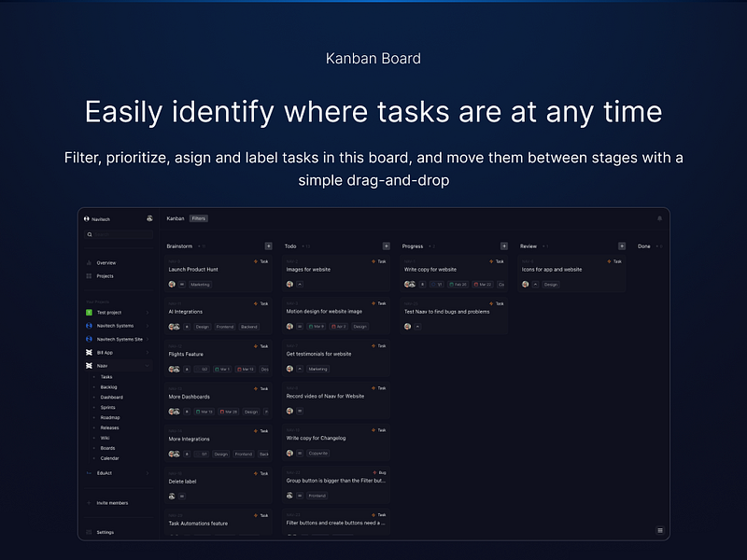Go to Overview in the sidebar
Screen dimensions: 747x560
coord(106,263)
